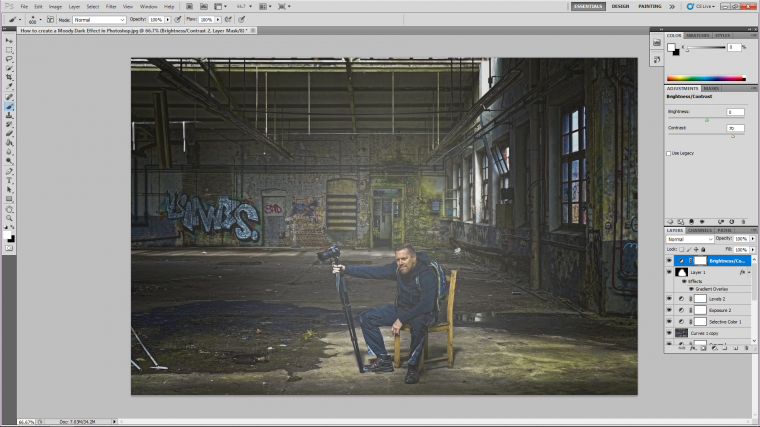The width and height of the screenshot is (760, 427).
Task: Toggle Effects visibility under Layer 1
Action: click(684, 281)
